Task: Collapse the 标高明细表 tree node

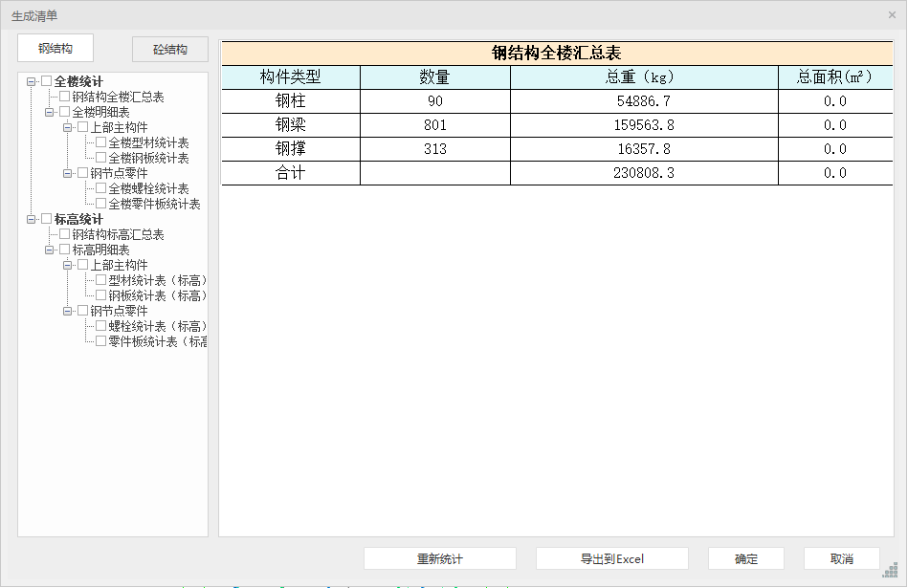Action: [x=50, y=250]
